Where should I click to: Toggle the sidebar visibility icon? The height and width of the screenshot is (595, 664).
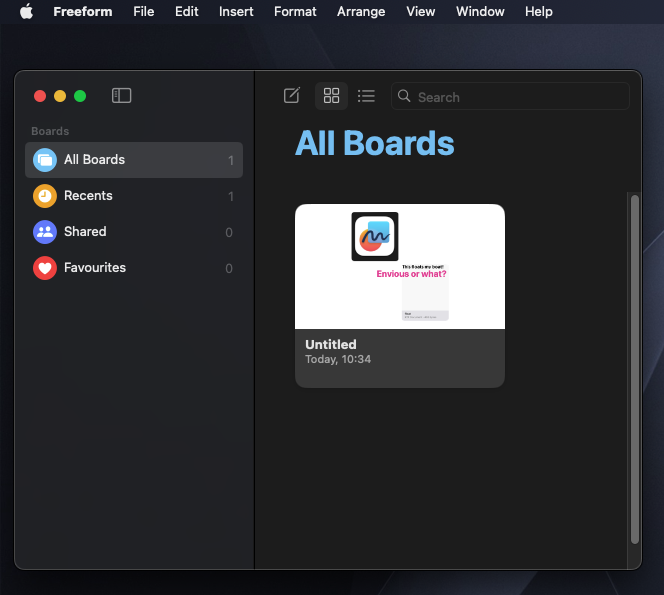[122, 96]
